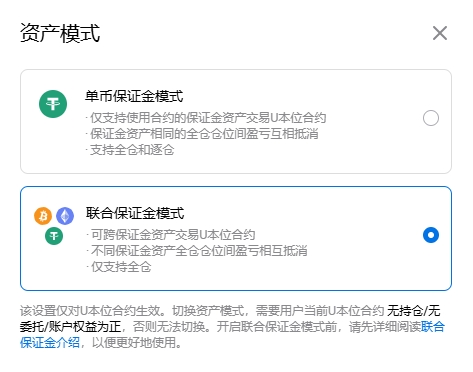Viewport: 473px width, 372px height.
Task: Click the orange Bitcoin icon
Action: click(x=43, y=216)
